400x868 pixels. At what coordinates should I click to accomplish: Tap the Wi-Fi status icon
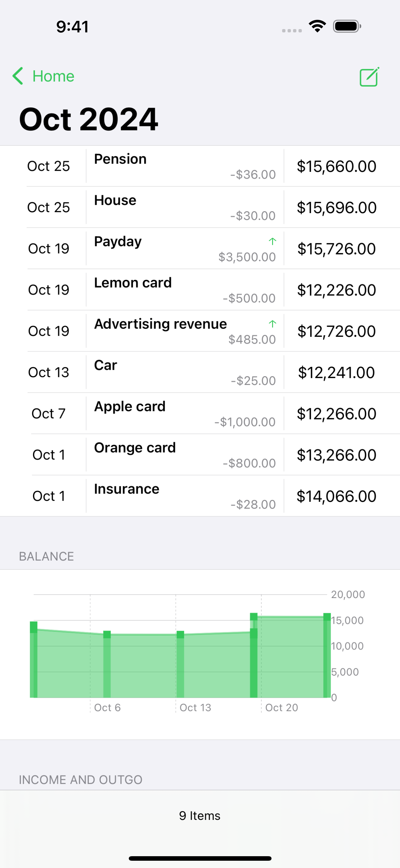click(x=317, y=26)
